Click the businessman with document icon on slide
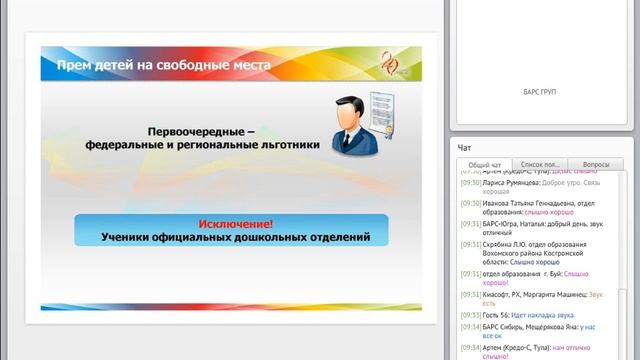 [x=363, y=124]
